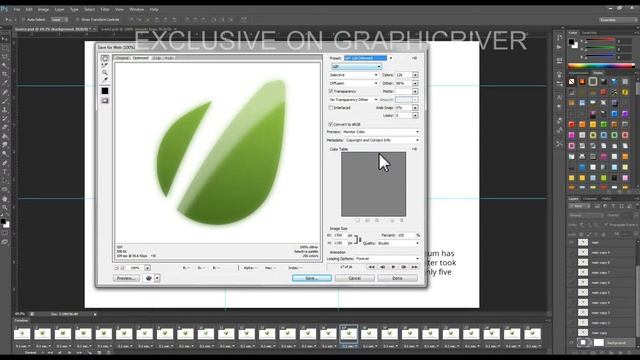Go to first animation frame in dialog

coord(371,267)
